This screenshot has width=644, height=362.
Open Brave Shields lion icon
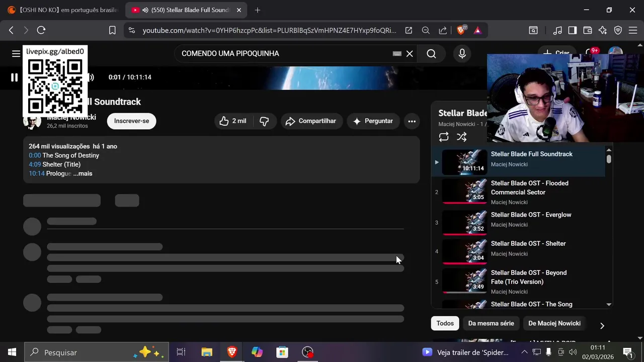(x=461, y=30)
